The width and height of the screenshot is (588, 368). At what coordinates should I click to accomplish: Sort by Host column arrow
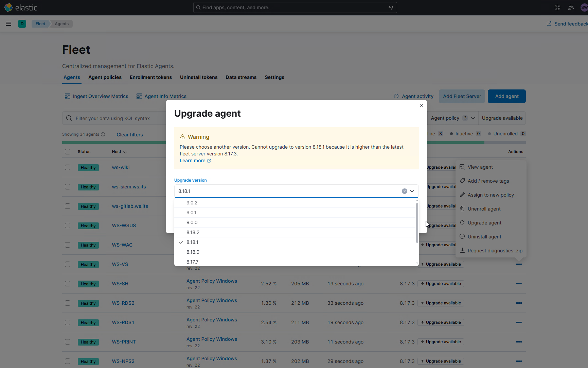pyautogui.click(x=125, y=152)
